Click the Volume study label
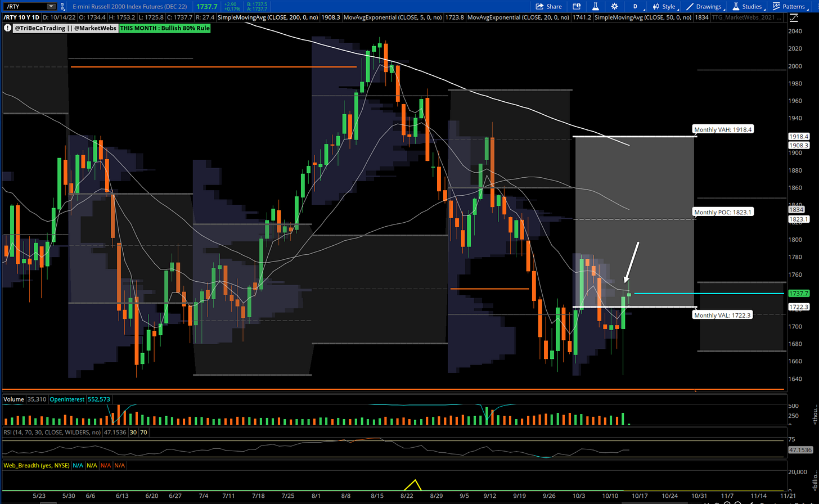Image resolution: width=819 pixels, height=504 pixels. (x=13, y=399)
